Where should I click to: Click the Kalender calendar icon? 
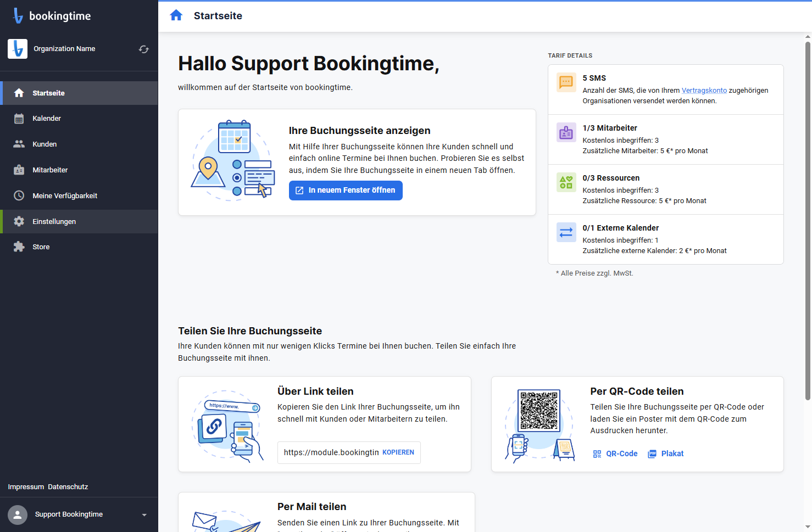[19, 119]
